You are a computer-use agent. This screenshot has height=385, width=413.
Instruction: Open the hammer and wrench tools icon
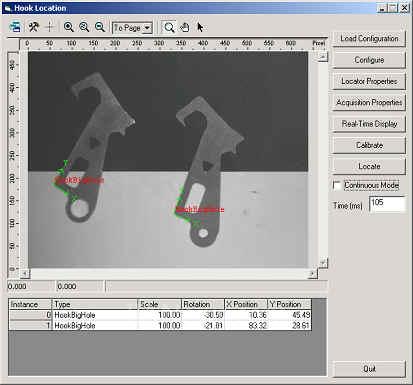pyautogui.click(x=33, y=27)
